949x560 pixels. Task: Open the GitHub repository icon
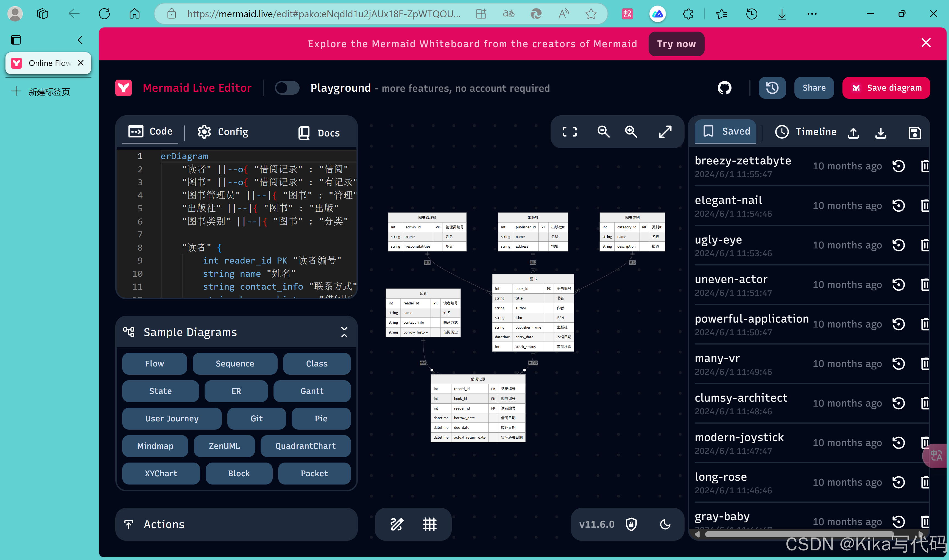coord(724,88)
